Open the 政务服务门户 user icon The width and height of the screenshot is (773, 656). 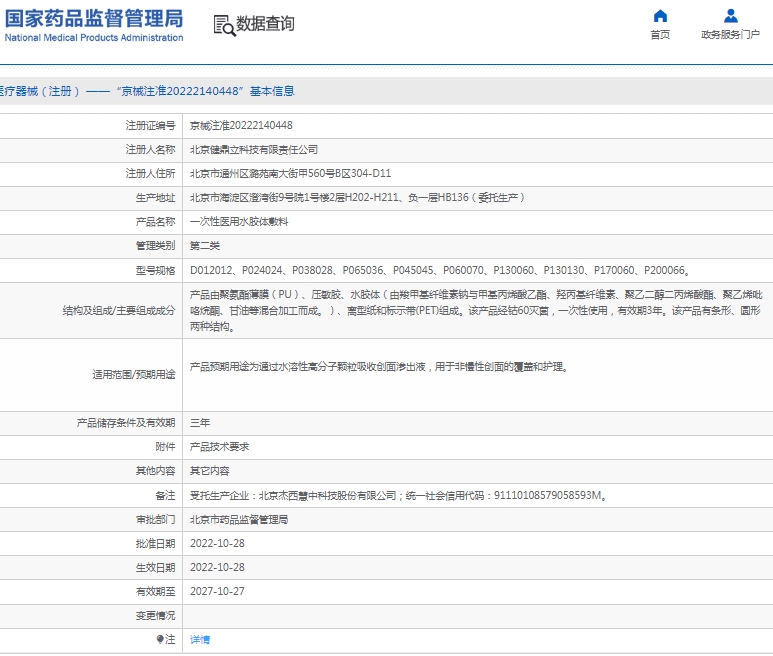[x=731, y=16]
